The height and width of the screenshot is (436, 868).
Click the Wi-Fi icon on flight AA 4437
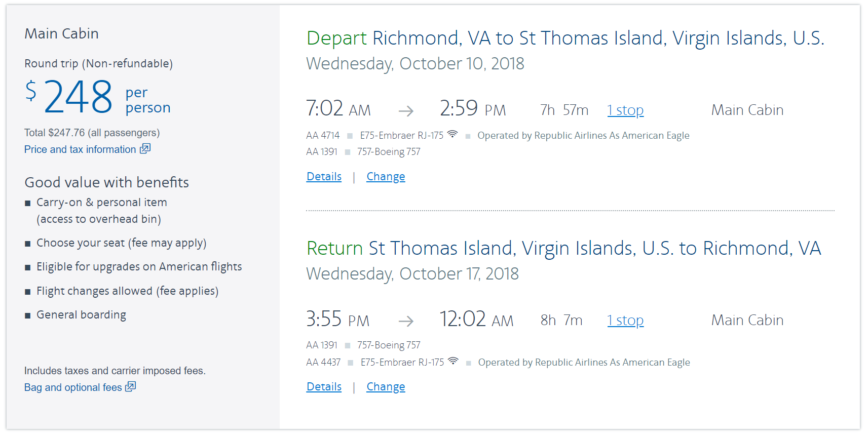(x=454, y=361)
